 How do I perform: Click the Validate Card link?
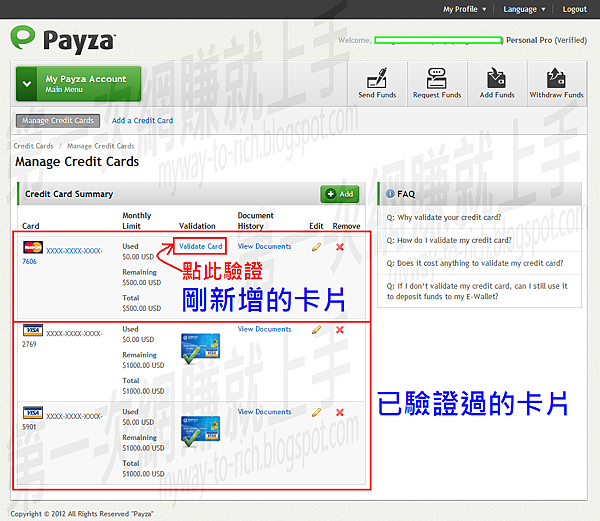[x=201, y=246]
